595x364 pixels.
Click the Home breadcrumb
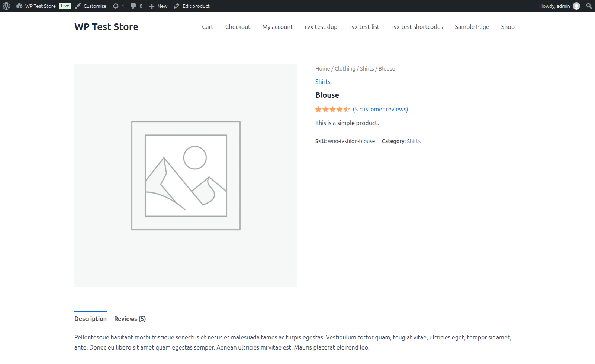pos(322,69)
